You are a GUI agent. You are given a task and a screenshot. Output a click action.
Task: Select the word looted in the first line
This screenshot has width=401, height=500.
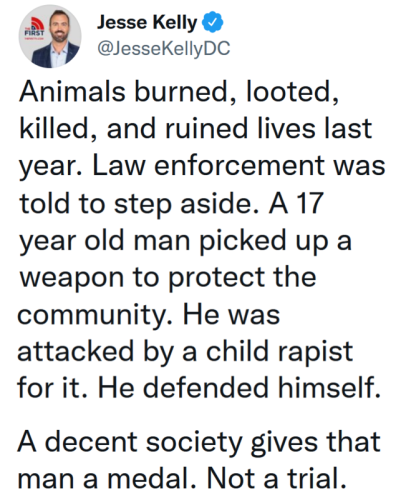pos(292,91)
